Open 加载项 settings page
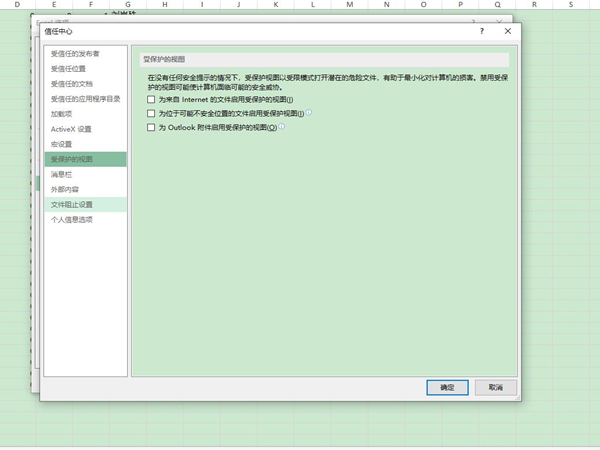Screen dimensions: 600x450 (85, 114)
